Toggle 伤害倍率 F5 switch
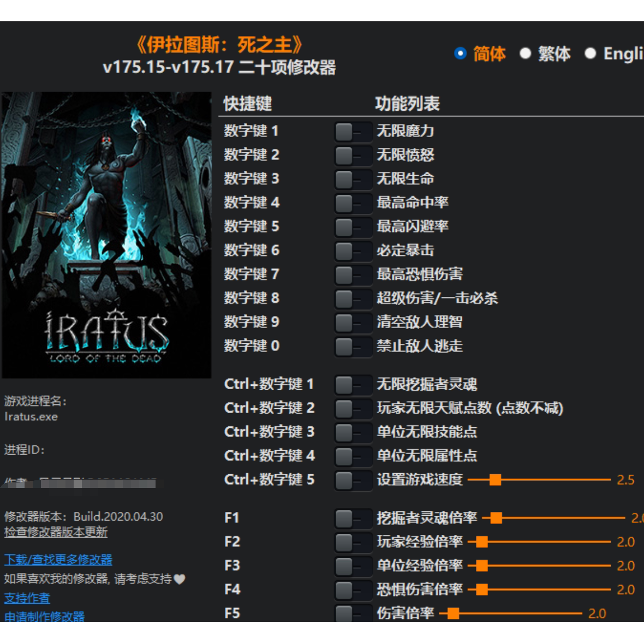Screen dimensions: 644x644 [353, 613]
